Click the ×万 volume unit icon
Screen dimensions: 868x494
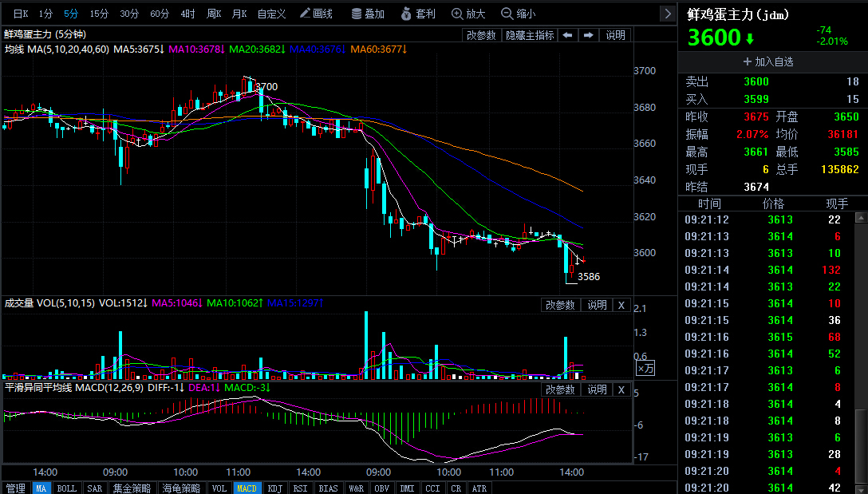(x=645, y=368)
